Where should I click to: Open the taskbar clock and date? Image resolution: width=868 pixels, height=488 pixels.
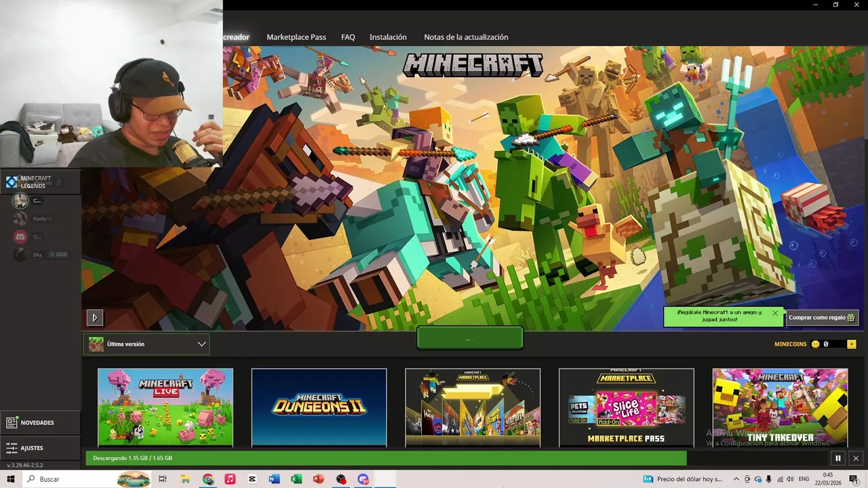tap(828, 479)
